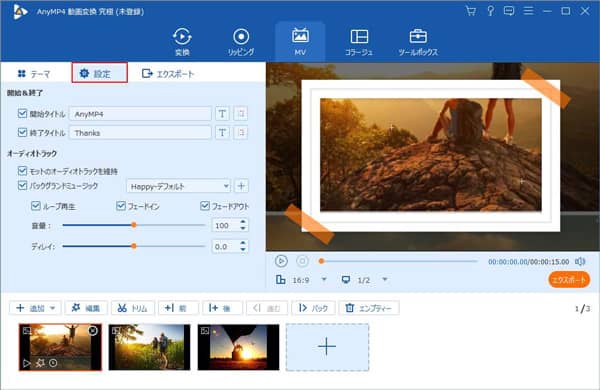Edit the end title field Thanks
Screen dimensions: 600x390
pos(140,132)
